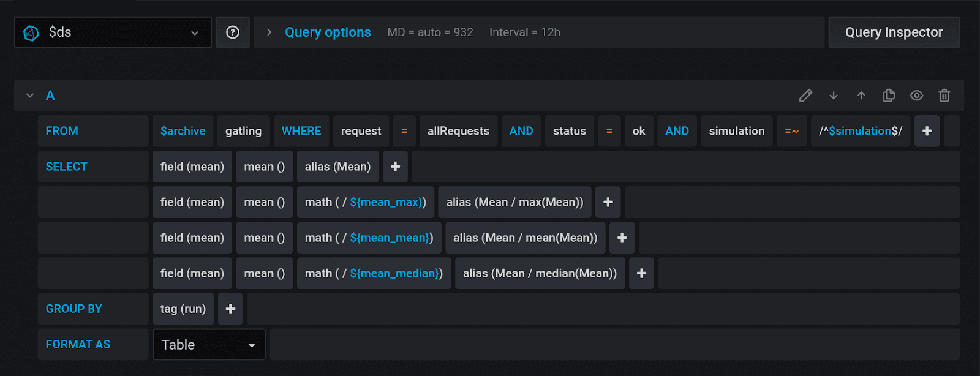Click the math ( / ${mean_median}) segment

pos(374,273)
